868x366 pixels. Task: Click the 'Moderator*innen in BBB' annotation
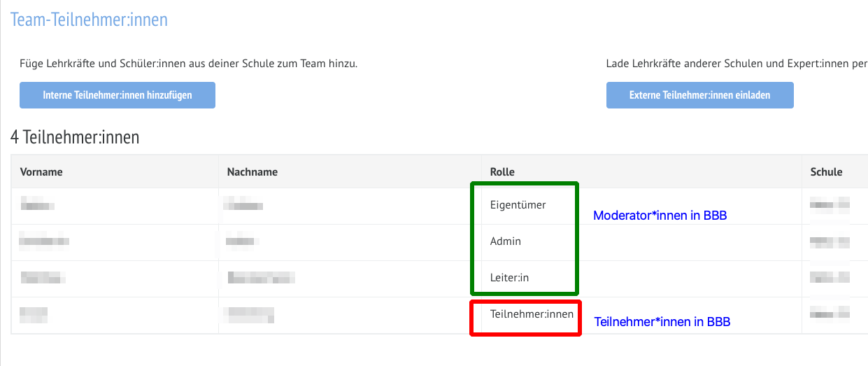[660, 216]
